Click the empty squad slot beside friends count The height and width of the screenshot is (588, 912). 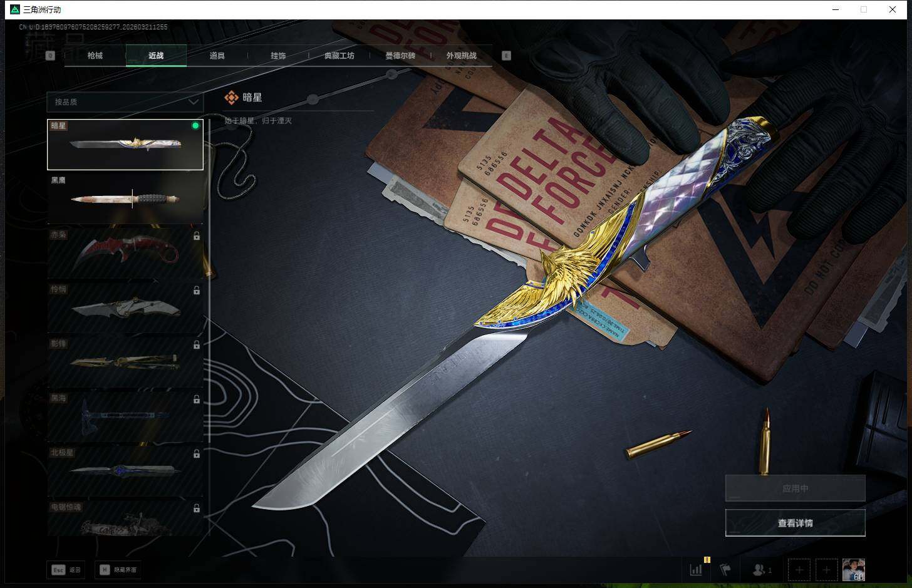tap(799, 570)
